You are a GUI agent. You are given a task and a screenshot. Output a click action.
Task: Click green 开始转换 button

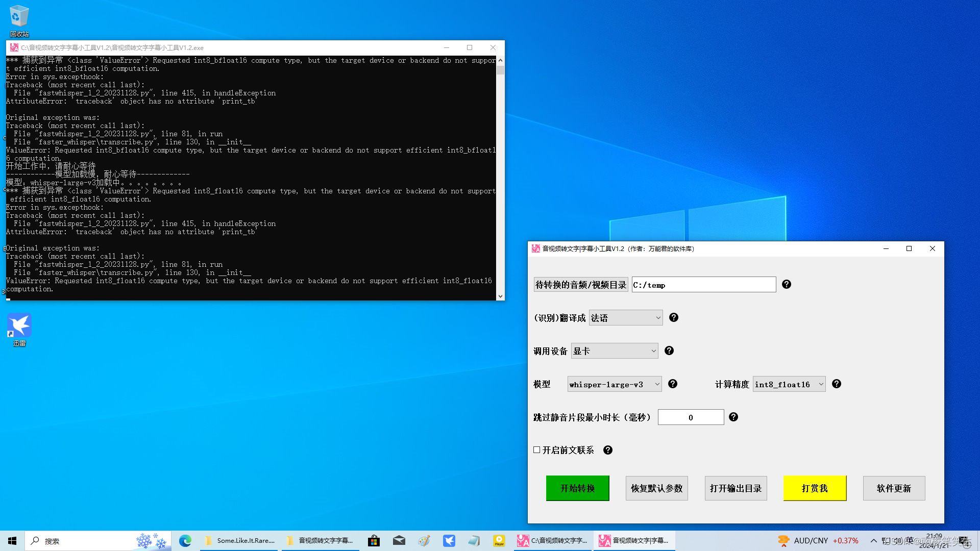[577, 488]
